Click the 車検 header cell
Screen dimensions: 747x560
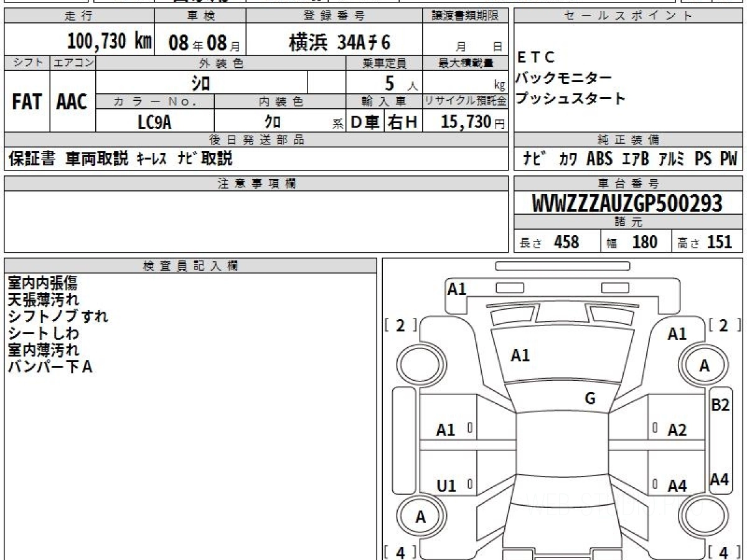[x=200, y=16]
